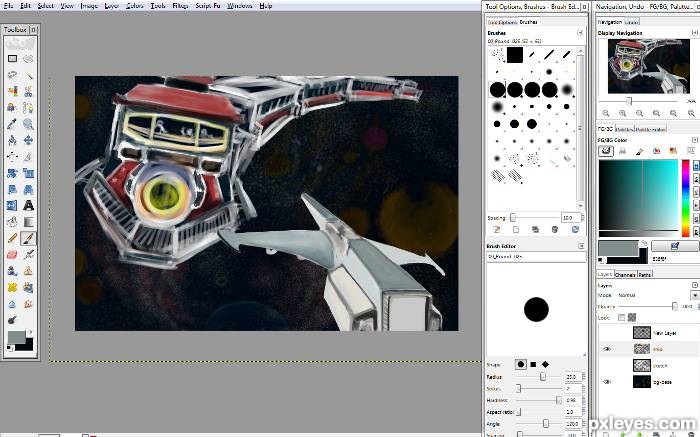Select the Color Picker eyedropper tool
Screen dimensions: 700x437
[x=12, y=124]
